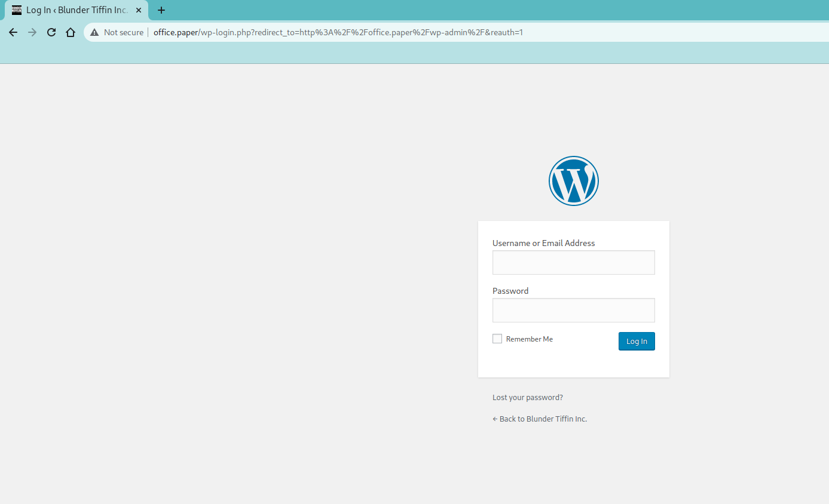This screenshot has width=829, height=504.
Task: Click the office.paper URL in address bar
Action: [338, 32]
